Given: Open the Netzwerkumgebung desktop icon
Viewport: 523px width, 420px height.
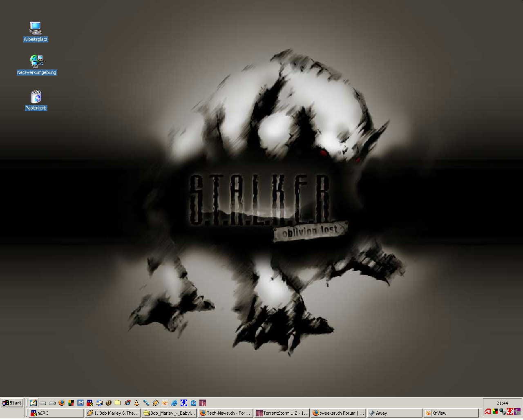Looking at the screenshot, I should (36, 61).
